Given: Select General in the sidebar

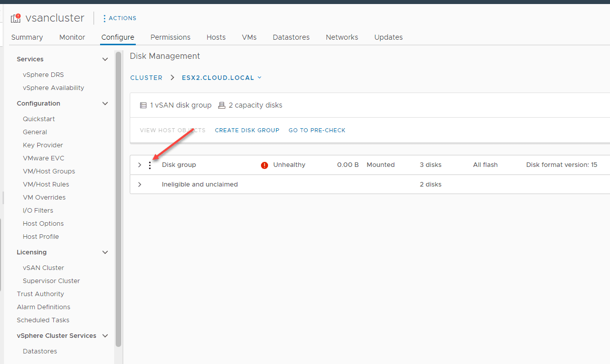Looking at the screenshot, I should coord(35,132).
